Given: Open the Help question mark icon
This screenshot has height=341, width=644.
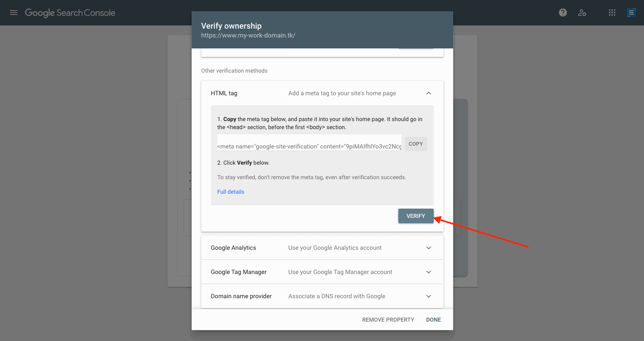Looking at the screenshot, I should (563, 13).
